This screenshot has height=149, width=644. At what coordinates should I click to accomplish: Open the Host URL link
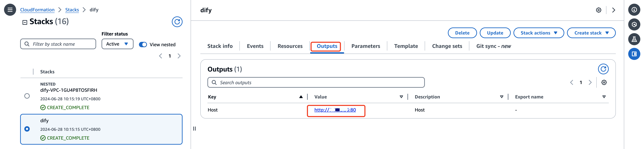[x=335, y=110]
